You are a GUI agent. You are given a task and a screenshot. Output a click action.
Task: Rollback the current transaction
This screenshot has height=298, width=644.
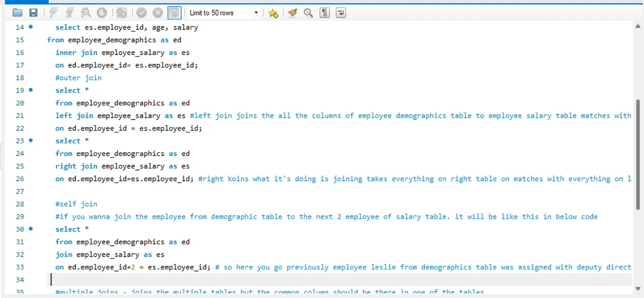[x=157, y=12]
